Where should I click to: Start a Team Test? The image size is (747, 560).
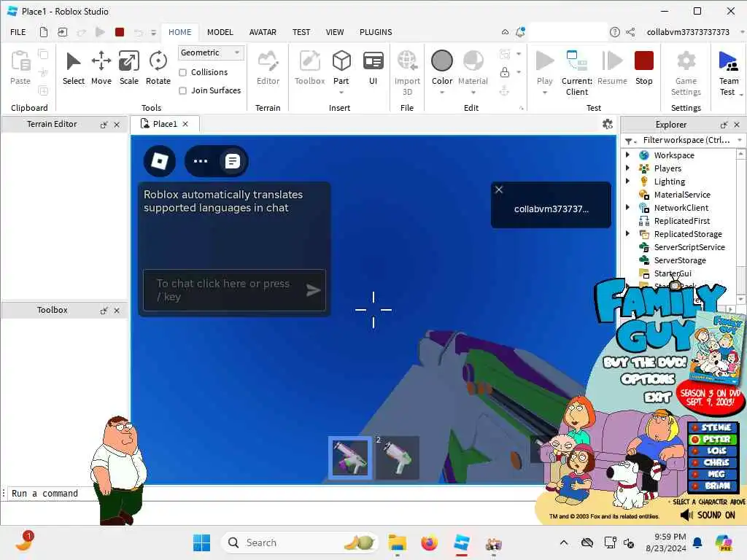[x=729, y=73]
